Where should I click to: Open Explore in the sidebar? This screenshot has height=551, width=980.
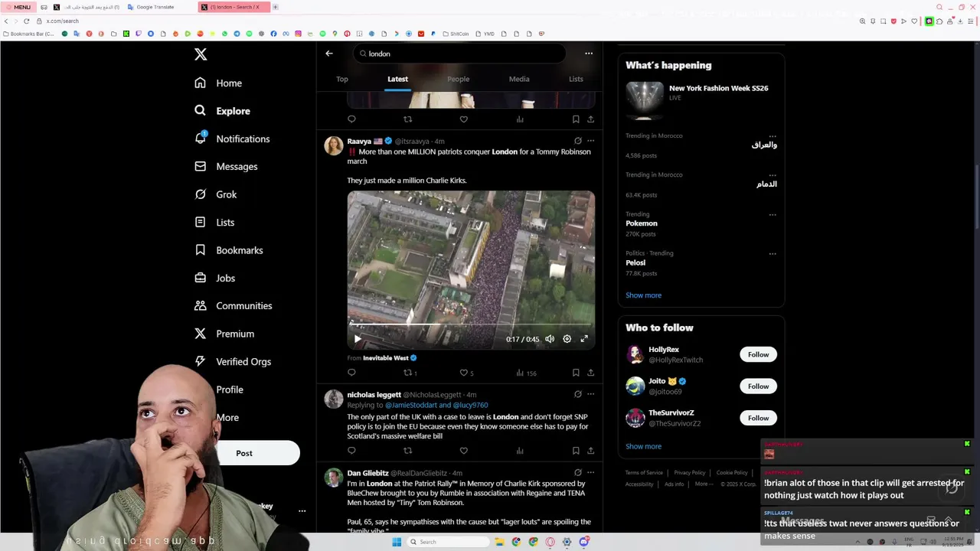click(222, 111)
